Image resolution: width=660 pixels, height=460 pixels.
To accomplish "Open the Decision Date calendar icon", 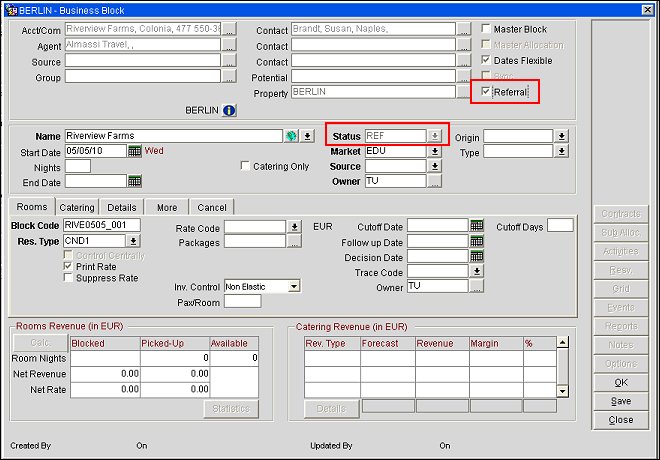I will pyautogui.click(x=477, y=256).
